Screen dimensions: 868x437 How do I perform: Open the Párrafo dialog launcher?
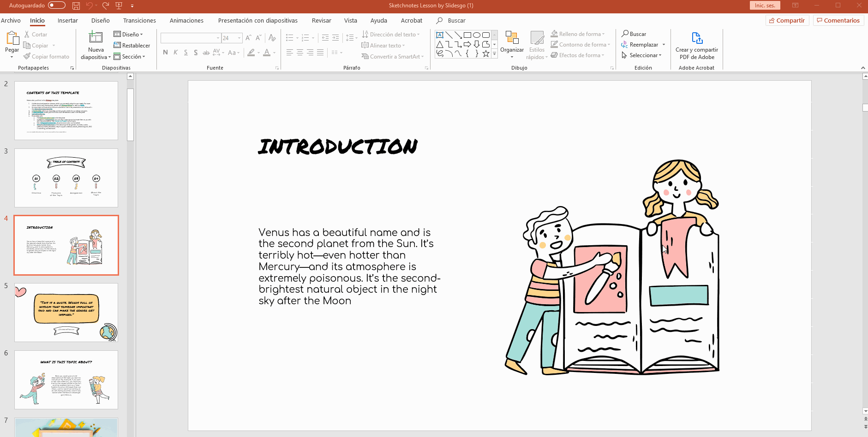pyautogui.click(x=427, y=68)
